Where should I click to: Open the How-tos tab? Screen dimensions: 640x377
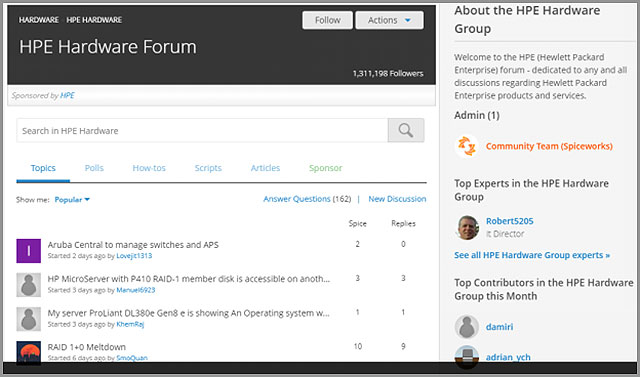point(149,168)
